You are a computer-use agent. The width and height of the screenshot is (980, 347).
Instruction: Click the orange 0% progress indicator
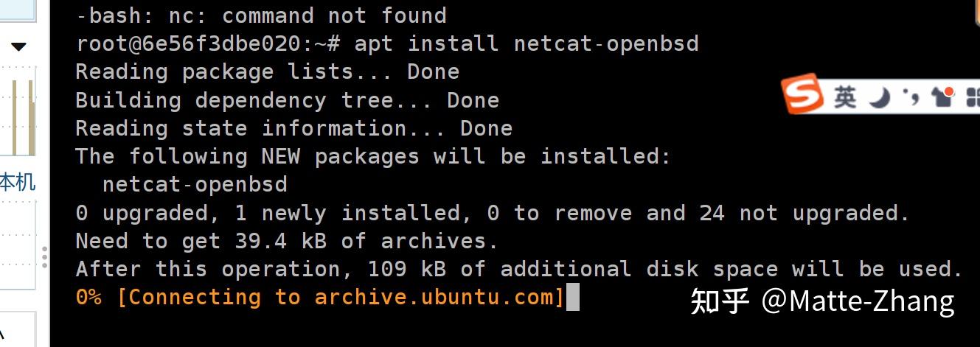coord(88,298)
